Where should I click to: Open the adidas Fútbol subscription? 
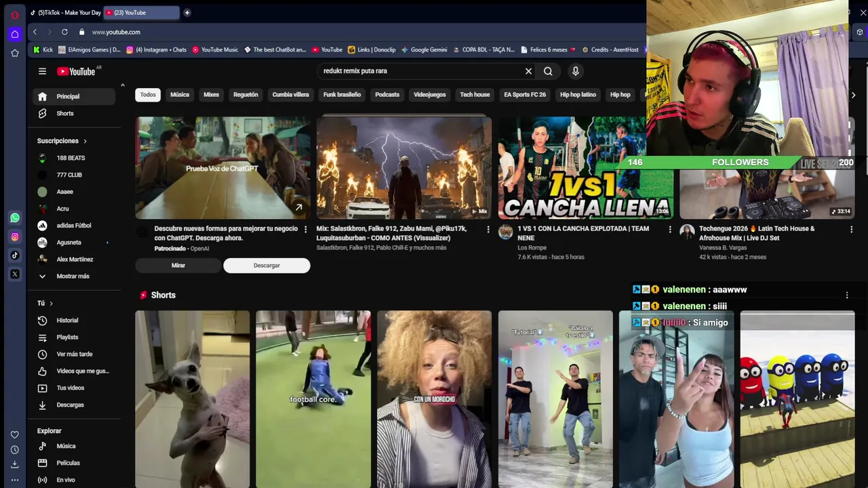point(74,226)
